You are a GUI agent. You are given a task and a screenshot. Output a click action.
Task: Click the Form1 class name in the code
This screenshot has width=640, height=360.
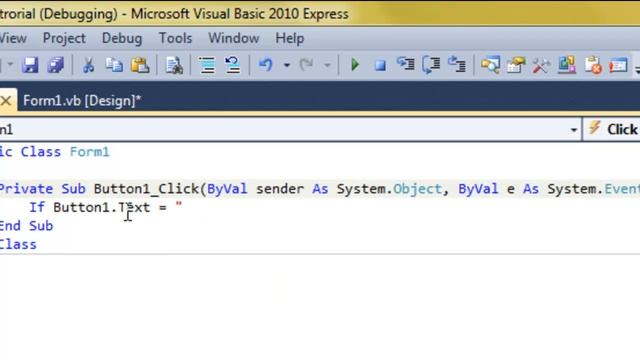point(89,152)
